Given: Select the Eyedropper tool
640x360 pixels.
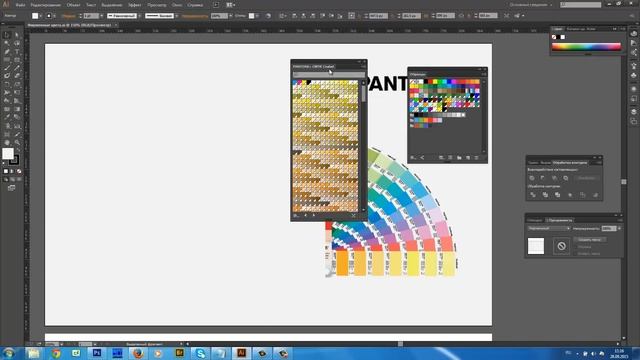Looking at the screenshot, I should (x=7, y=118).
